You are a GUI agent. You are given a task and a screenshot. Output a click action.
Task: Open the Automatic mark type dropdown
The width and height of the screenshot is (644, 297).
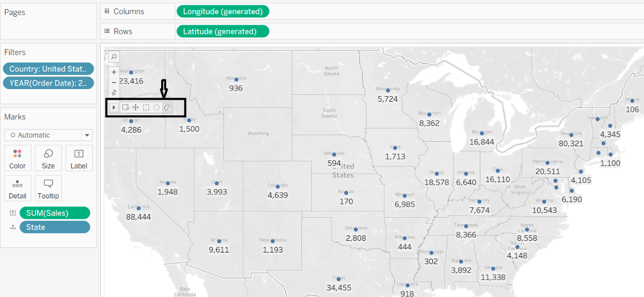(48, 135)
